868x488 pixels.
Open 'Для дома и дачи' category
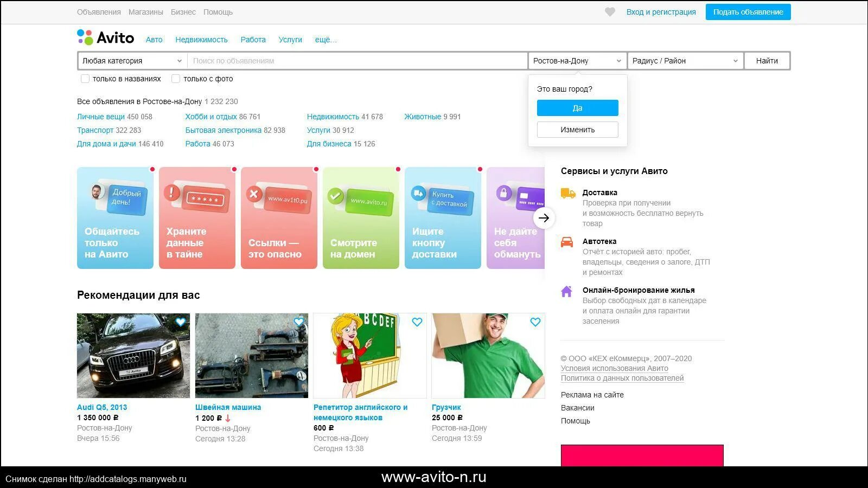[x=106, y=144]
